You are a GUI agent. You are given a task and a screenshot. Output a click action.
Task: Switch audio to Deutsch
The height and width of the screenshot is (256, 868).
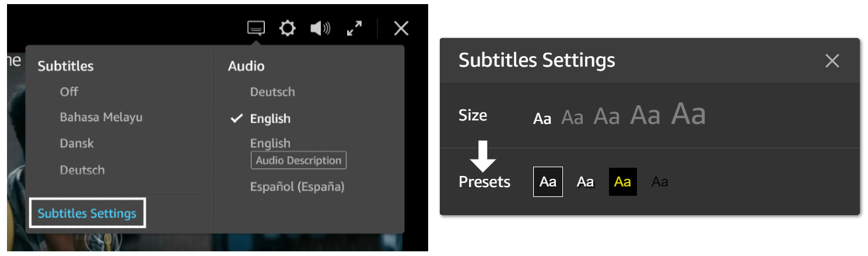272,92
